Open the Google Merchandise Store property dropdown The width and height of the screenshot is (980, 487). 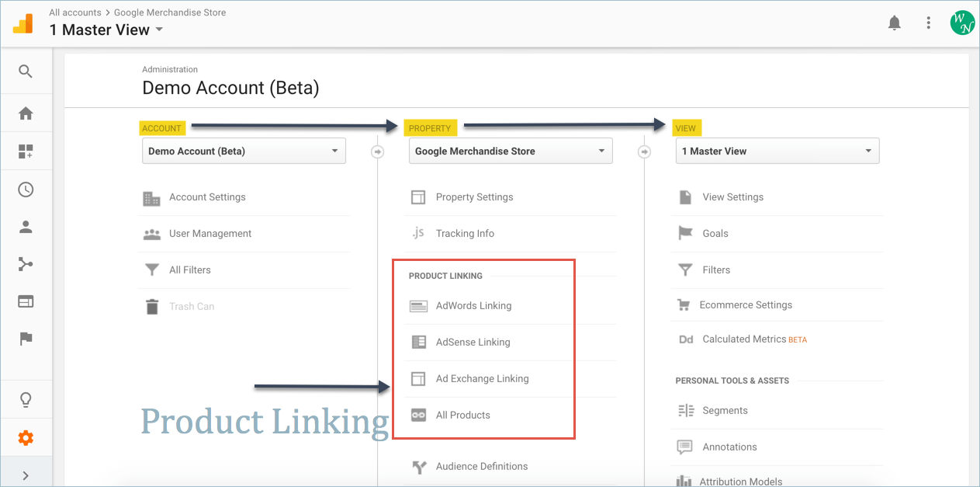coord(511,151)
